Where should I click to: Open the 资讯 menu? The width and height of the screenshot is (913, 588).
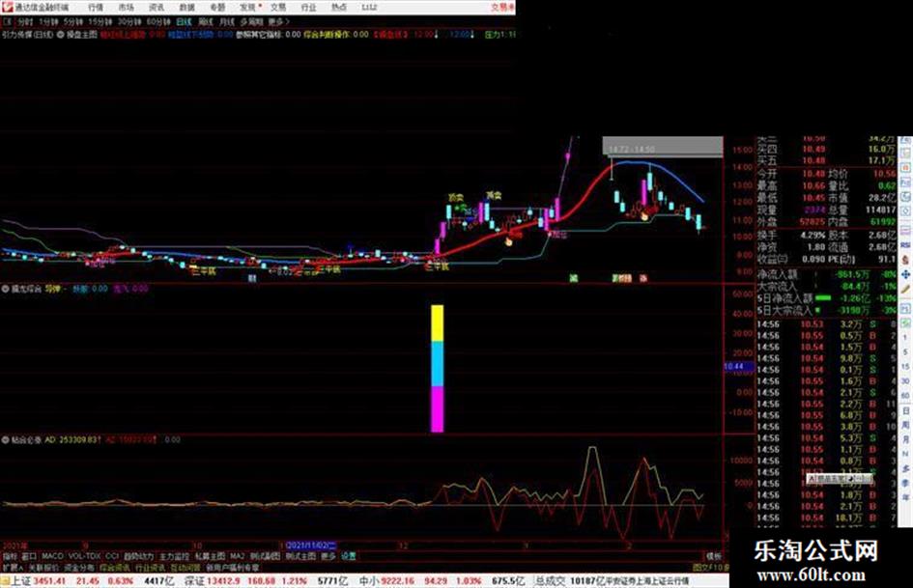click(x=157, y=7)
